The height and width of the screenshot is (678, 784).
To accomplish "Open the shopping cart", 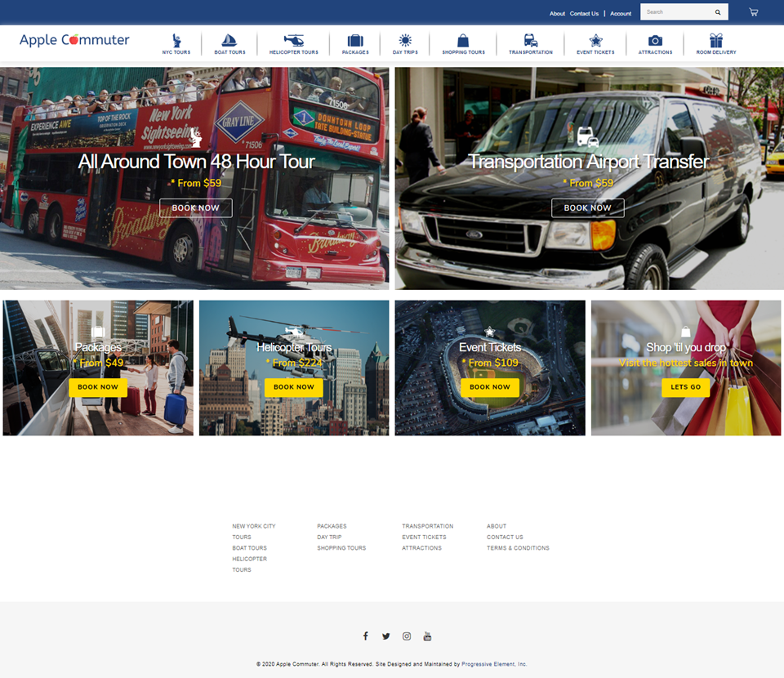I will tap(754, 12).
